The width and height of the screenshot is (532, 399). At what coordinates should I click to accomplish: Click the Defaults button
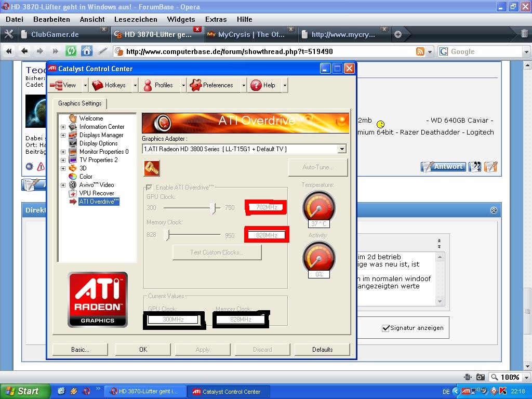(x=322, y=350)
